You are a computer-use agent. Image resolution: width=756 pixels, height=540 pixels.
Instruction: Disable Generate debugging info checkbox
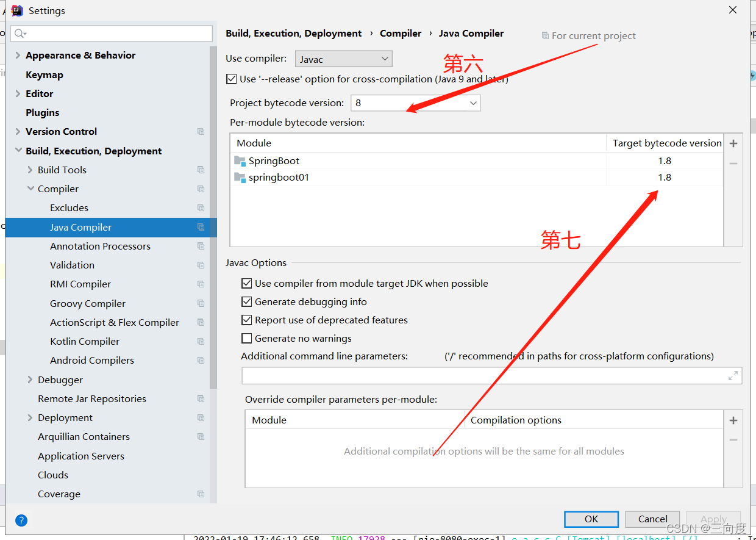click(246, 301)
